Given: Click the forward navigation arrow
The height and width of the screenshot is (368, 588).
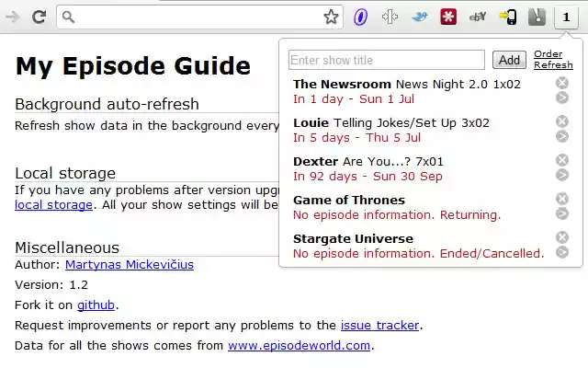Looking at the screenshot, I should click(x=12, y=17).
